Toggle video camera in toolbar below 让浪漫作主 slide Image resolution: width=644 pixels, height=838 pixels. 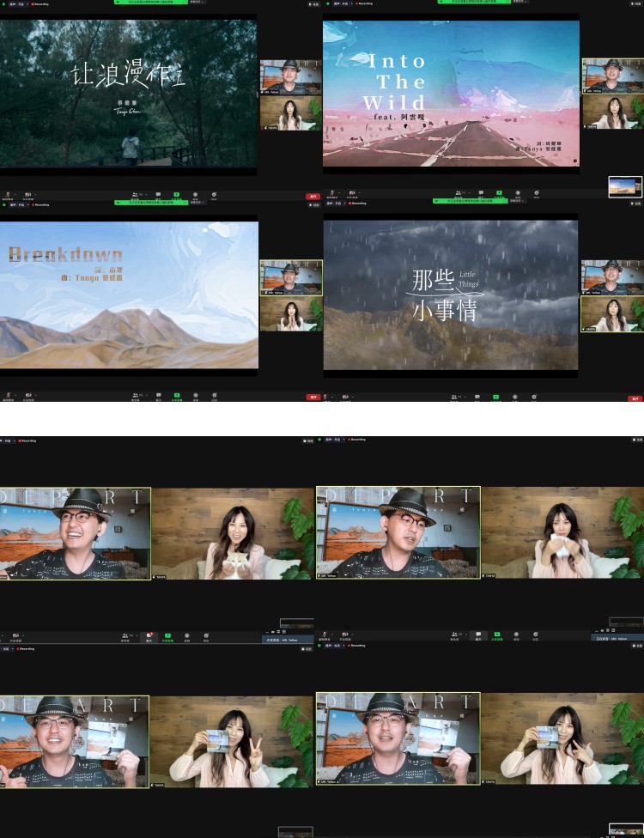[x=27, y=195]
